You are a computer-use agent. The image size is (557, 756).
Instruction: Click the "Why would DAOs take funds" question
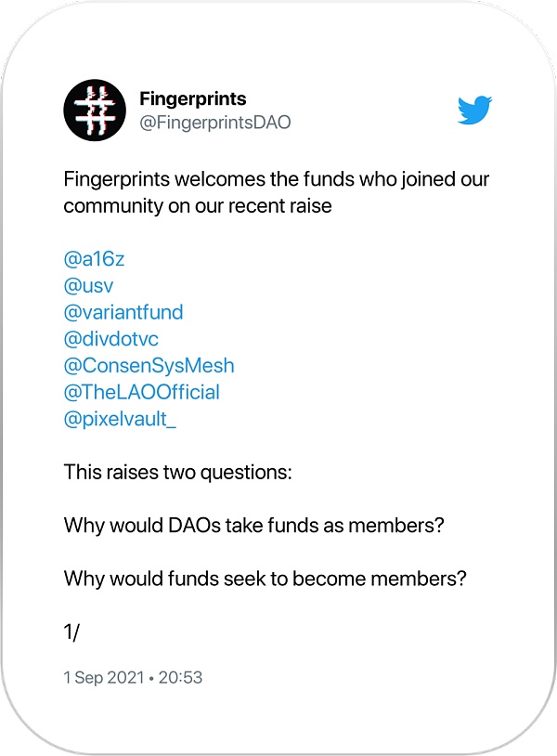pyautogui.click(x=253, y=526)
